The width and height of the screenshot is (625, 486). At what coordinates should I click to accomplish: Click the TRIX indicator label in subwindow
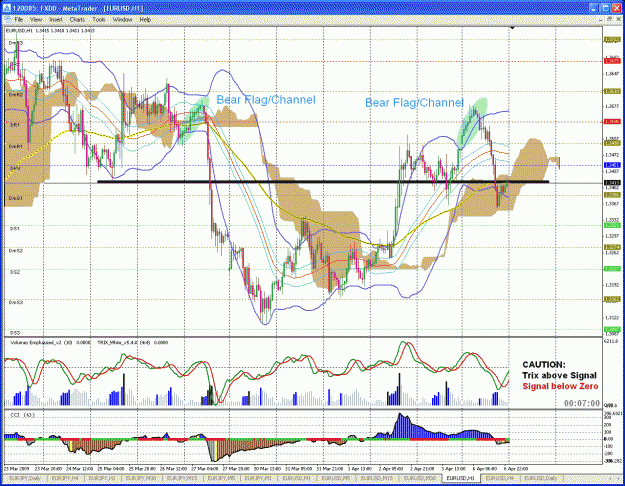[x=132, y=342]
